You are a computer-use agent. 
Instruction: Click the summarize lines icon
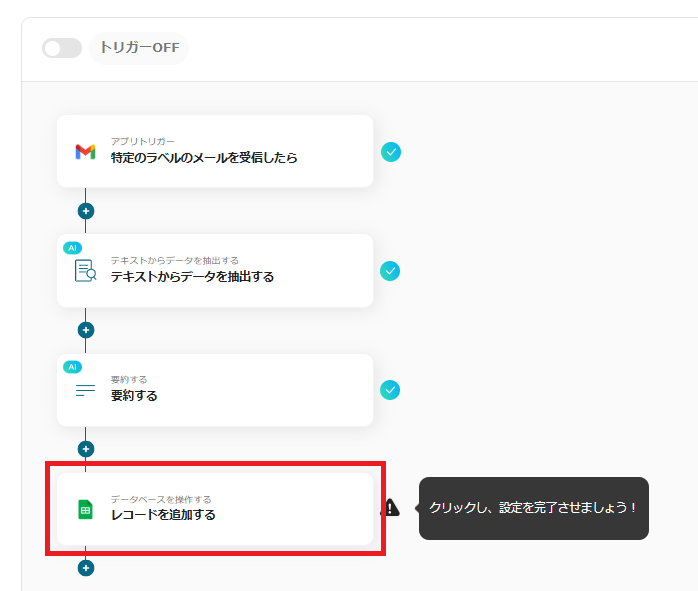[x=85, y=390]
